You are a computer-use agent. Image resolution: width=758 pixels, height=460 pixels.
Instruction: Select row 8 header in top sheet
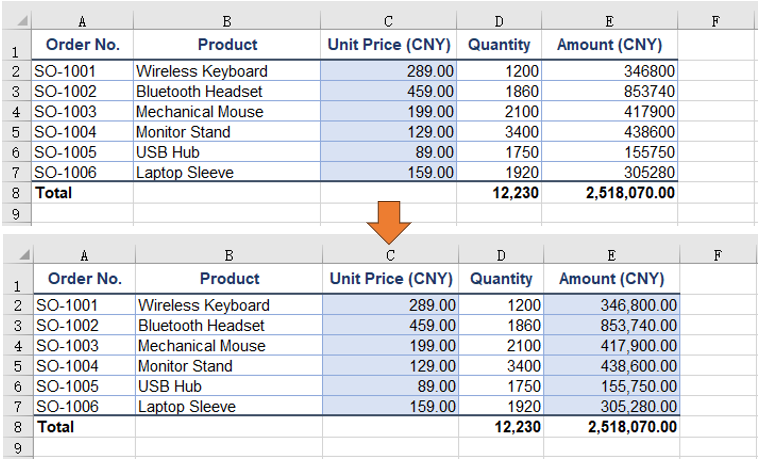17,193
